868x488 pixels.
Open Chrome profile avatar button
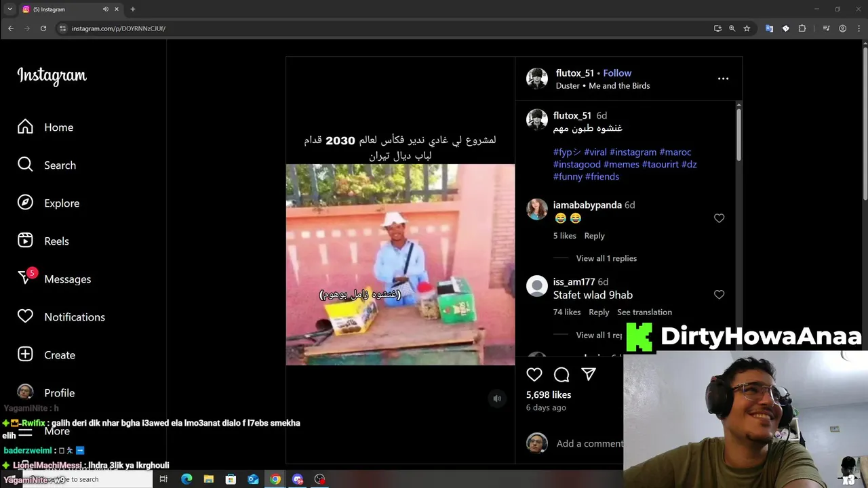843,28
